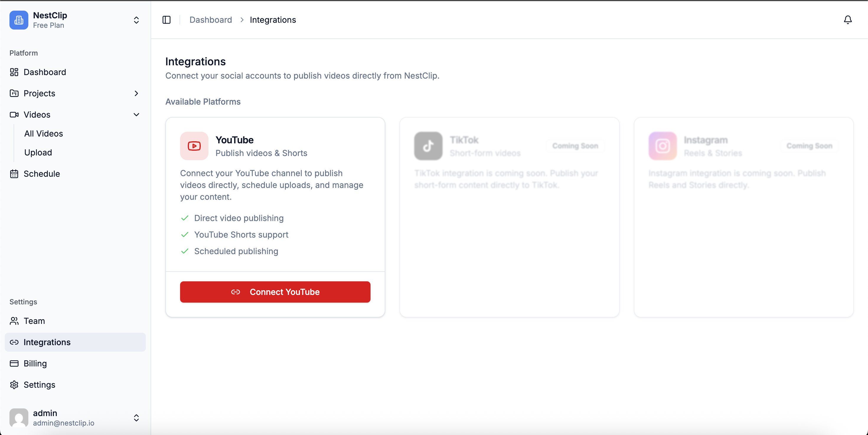Open the admin account menu
Viewport: 868px width, 435px height.
(136, 418)
